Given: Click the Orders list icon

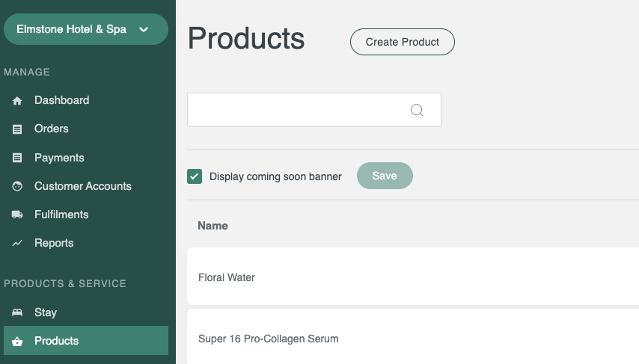Looking at the screenshot, I should (17, 129).
